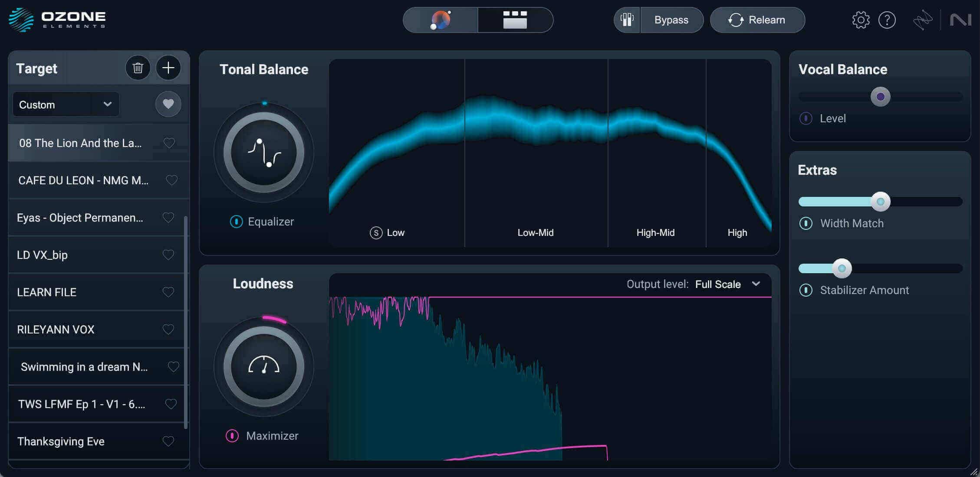Viewport: 980px width, 477px height.
Task: Favorite the Swimming in a dream target
Action: coord(174,367)
